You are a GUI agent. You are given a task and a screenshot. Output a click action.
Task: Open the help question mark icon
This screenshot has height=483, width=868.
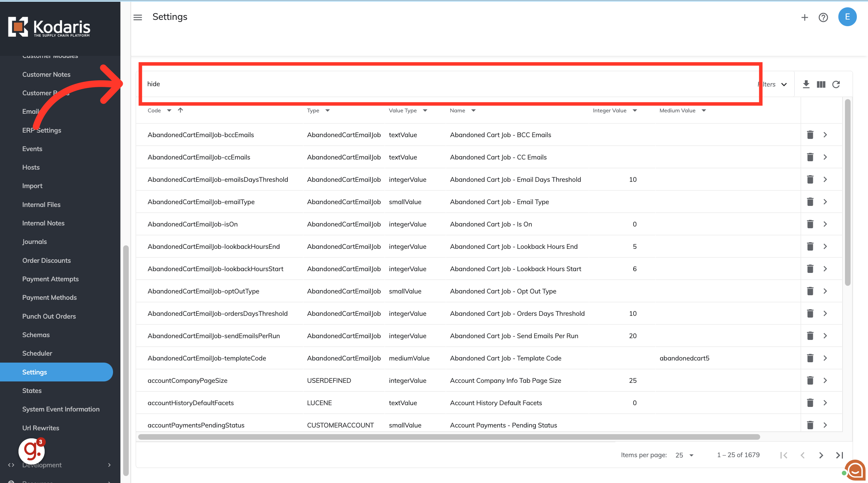point(823,17)
